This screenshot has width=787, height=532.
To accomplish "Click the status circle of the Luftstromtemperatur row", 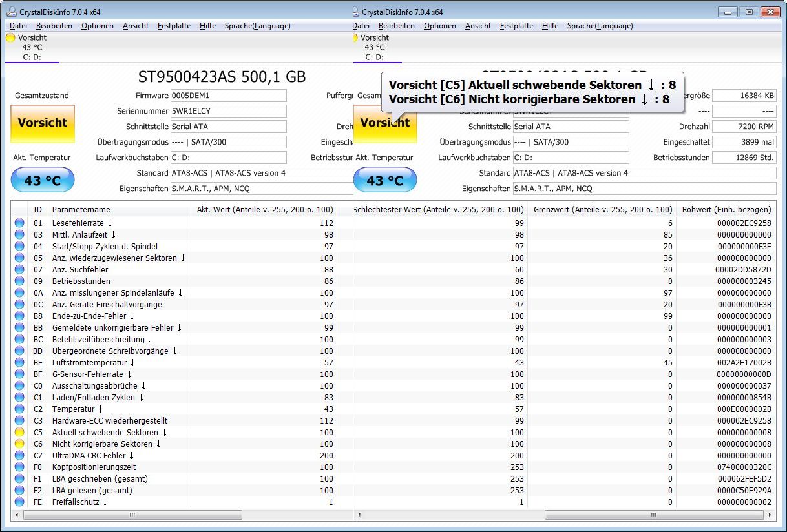I will (x=19, y=363).
